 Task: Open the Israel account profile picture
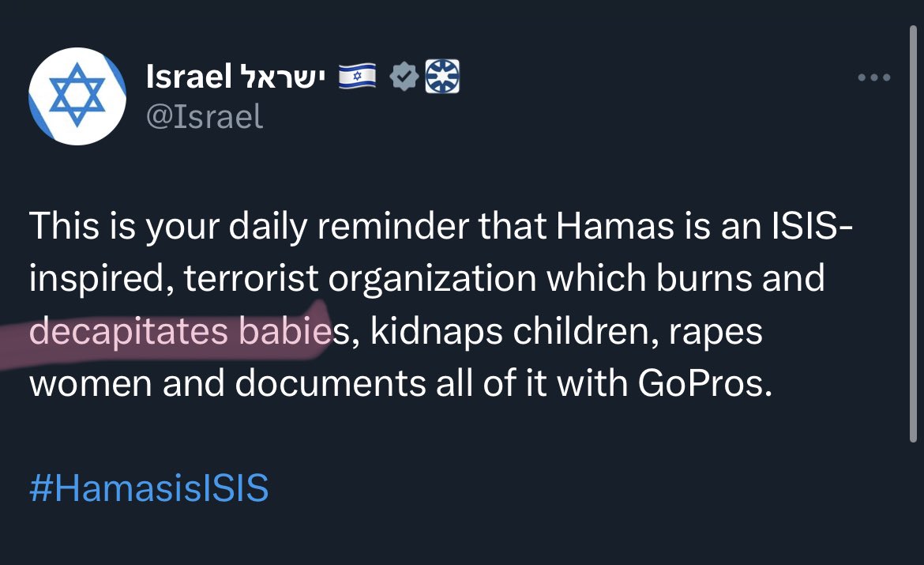[x=77, y=96]
